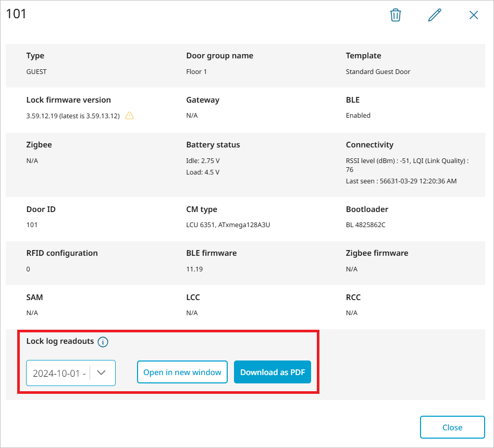Click the BL 4825862C bootloader value
This screenshot has height=448, width=494.
click(365, 225)
